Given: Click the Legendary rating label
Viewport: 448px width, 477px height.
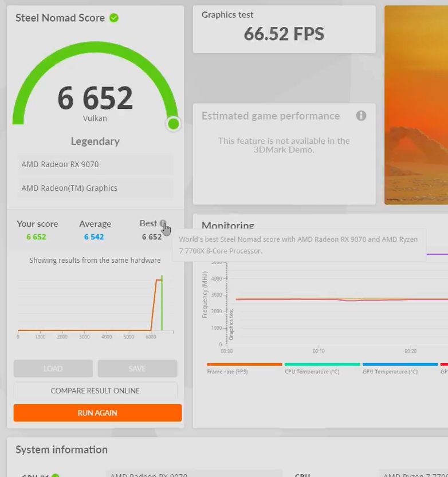Looking at the screenshot, I should (x=95, y=141).
